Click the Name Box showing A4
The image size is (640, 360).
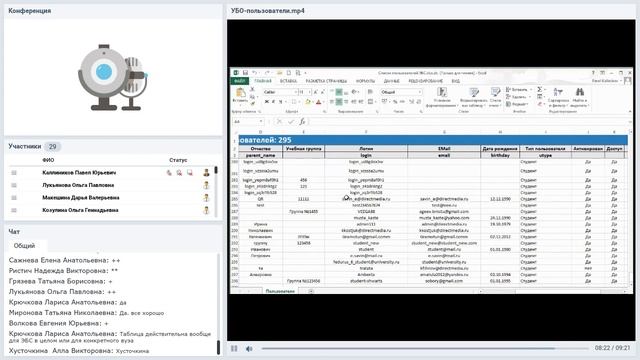point(248,122)
